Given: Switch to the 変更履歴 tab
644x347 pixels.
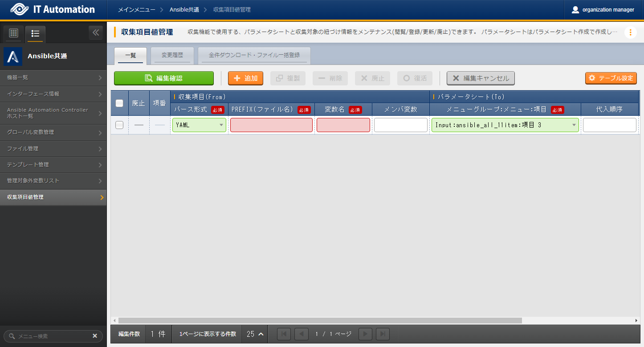Looking at the screenshot, I should coord(172,56).
